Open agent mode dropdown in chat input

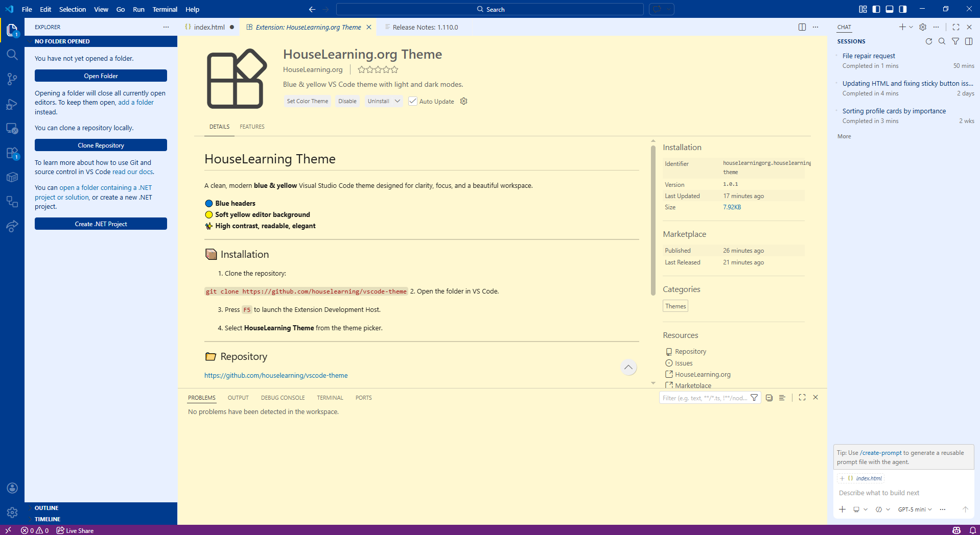[883, 509]
